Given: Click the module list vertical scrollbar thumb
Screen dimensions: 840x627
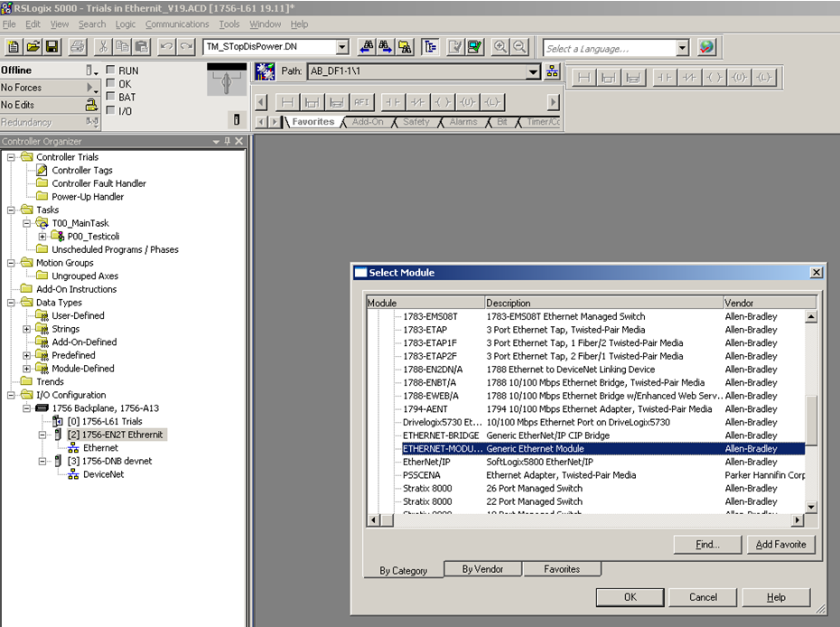Looking at the screenshot, I should click(x=811, y=421).
